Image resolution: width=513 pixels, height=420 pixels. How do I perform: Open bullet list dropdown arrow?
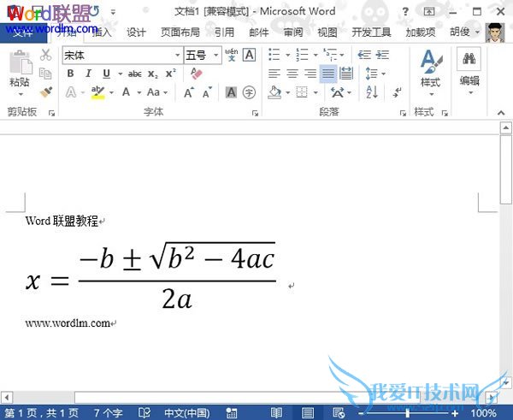(288, 55)
